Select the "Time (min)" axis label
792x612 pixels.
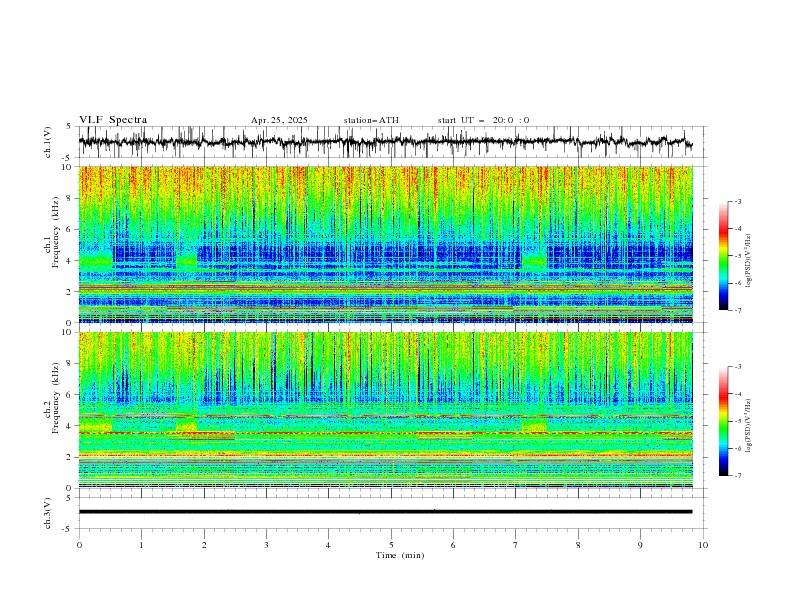pyautogui.click(x=400, y=555)
